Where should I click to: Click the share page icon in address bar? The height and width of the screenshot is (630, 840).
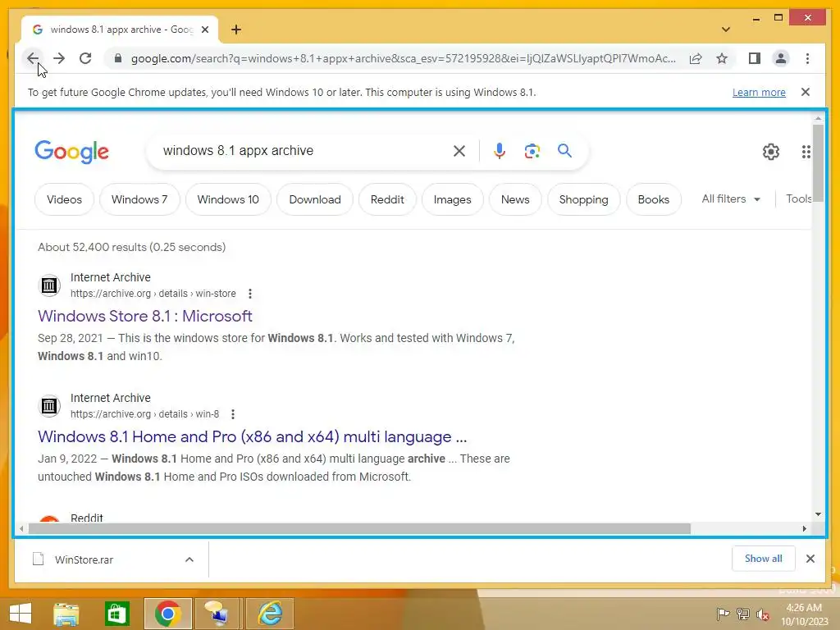[696, 58]
